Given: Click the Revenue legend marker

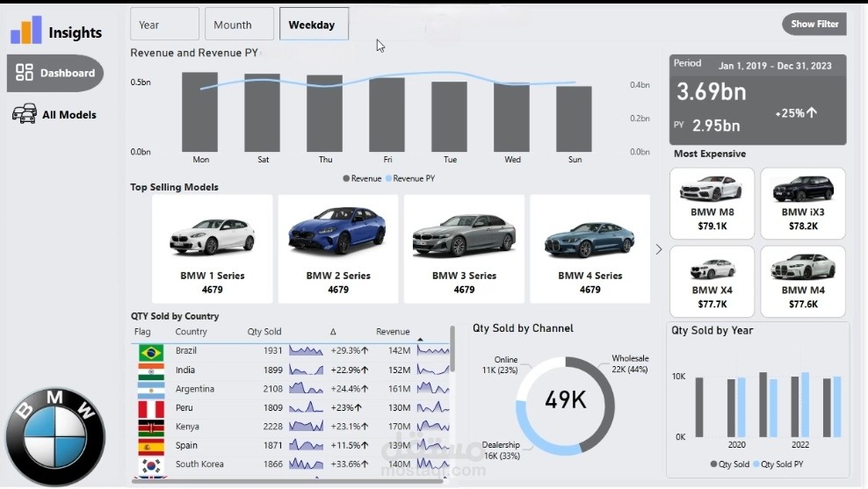Looking at the screenshot, I should pyautogui.click(x=346, y=179).
